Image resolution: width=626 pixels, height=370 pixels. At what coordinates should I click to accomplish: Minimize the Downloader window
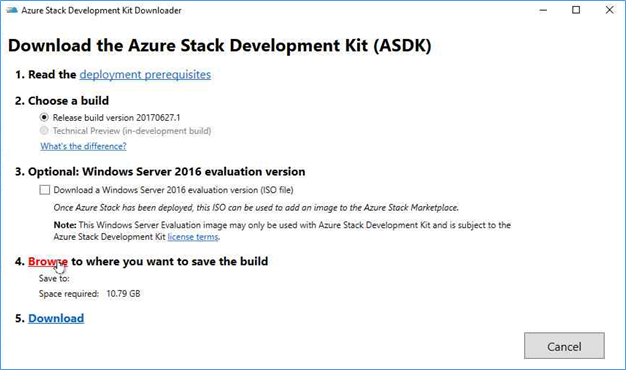(x=543, y=10)
